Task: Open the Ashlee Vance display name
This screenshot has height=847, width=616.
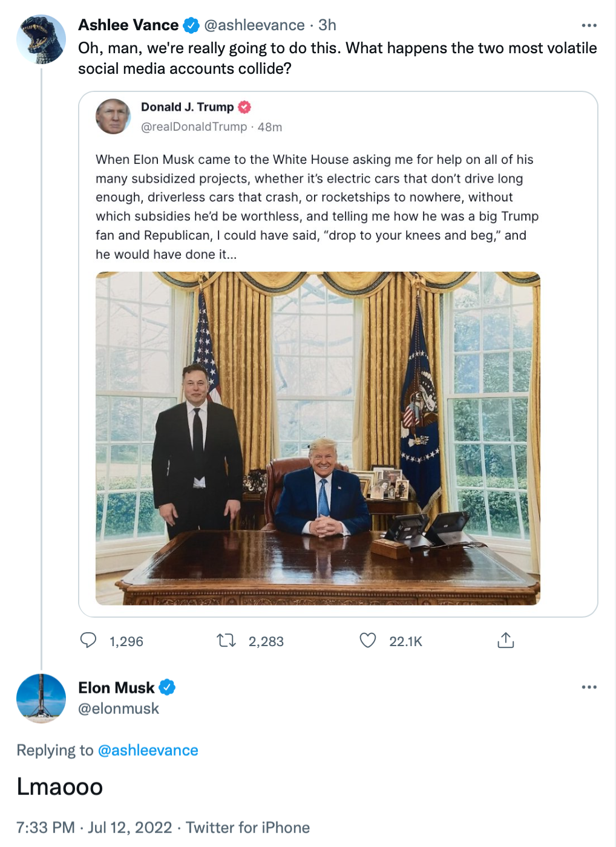Action: click(128, 25)
